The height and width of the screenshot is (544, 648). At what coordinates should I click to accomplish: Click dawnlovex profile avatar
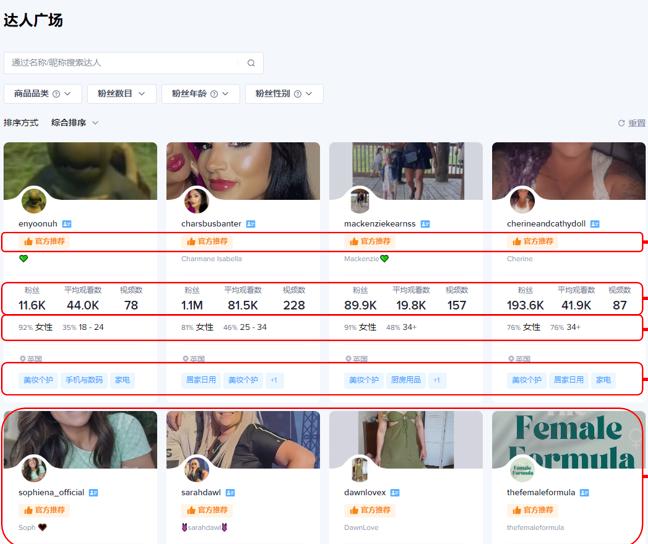pyautogui.click(x=360, y=469)
